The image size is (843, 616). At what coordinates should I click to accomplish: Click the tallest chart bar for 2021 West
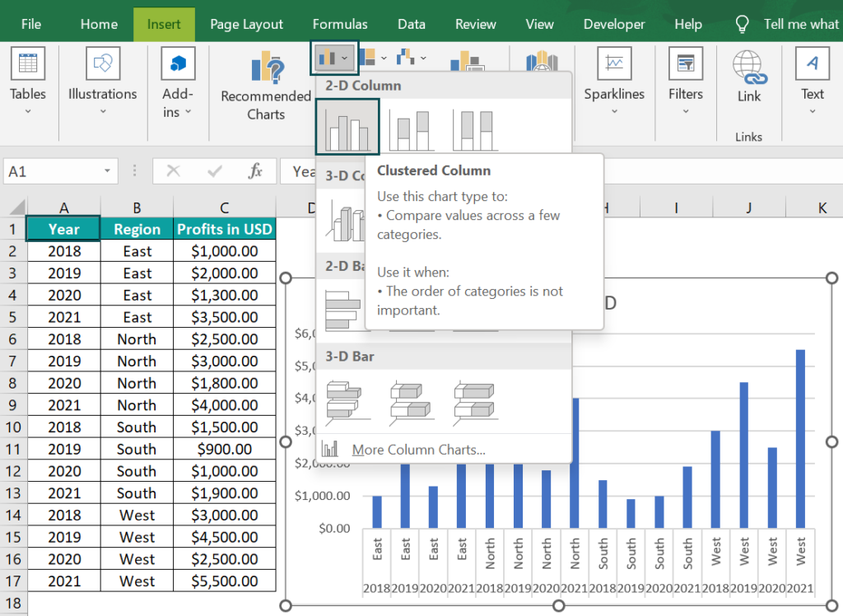point(800,438)
